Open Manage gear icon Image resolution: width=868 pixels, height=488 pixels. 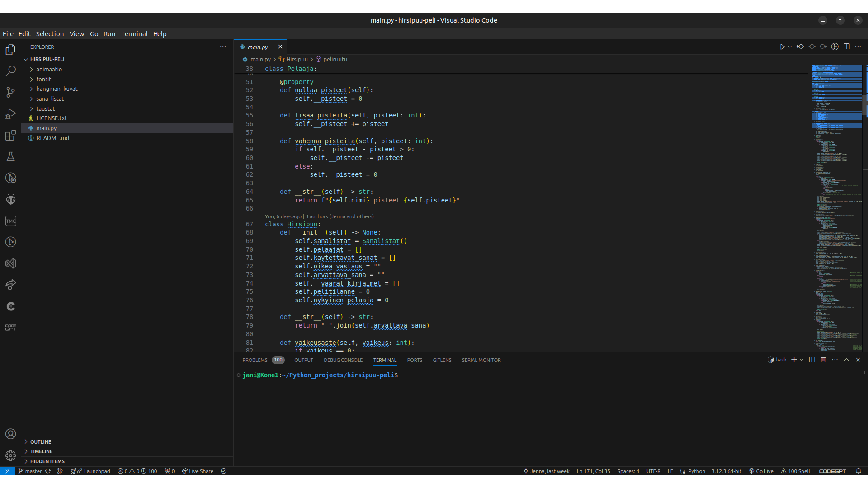point(10,455)
